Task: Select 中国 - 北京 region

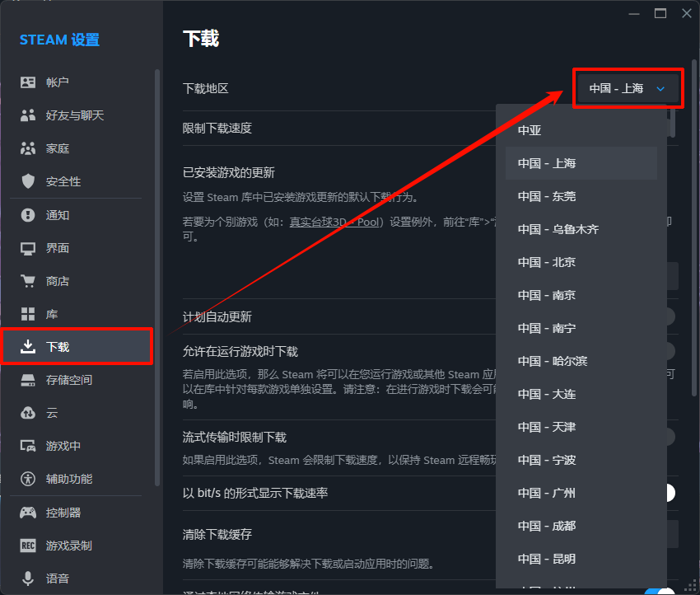Action: 581,262
